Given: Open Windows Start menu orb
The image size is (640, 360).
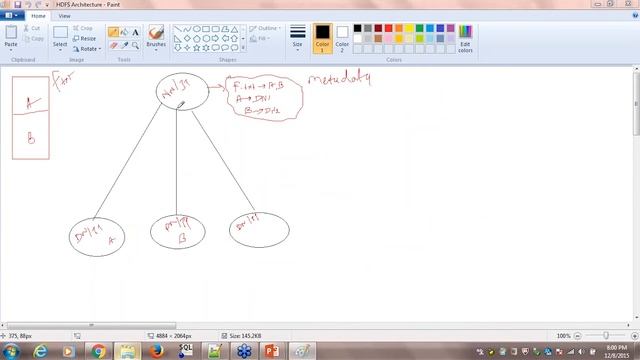Looking at the screenshot, I should point(11,351).
